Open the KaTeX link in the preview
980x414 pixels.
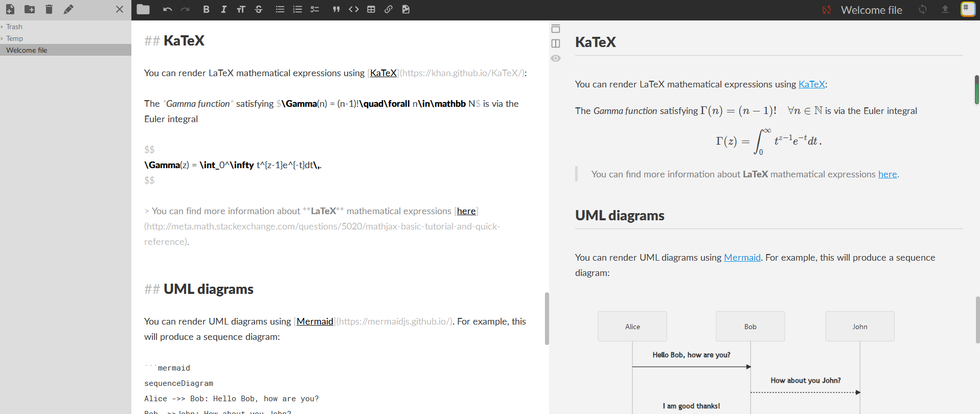point(812,84)
